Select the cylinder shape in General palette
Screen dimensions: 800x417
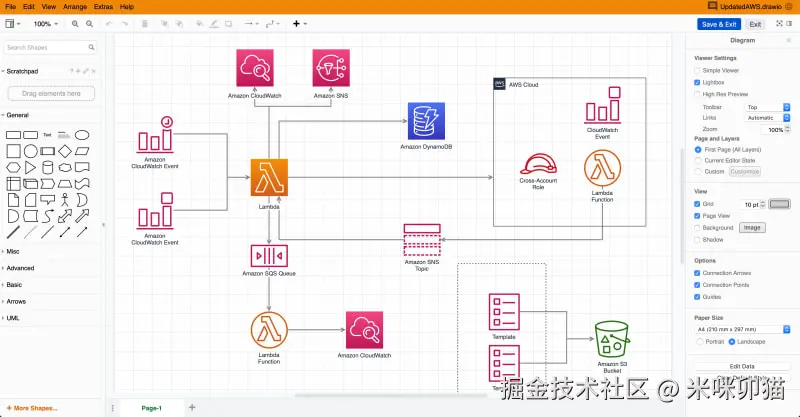47,167
